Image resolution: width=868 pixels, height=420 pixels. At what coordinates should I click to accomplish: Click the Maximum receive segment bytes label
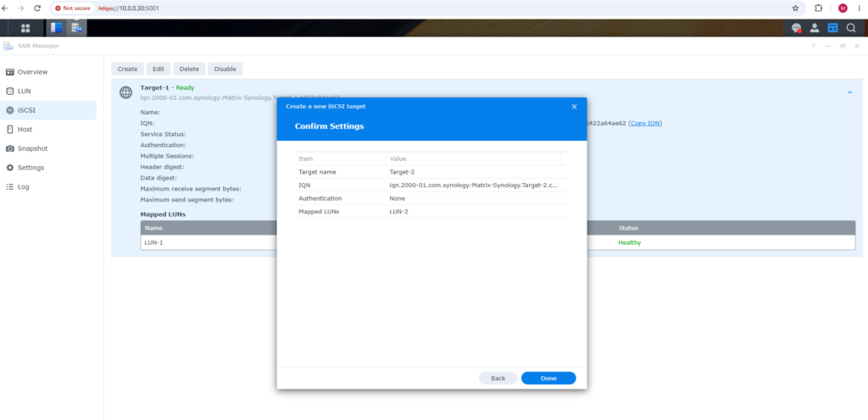tap(191, 189)
